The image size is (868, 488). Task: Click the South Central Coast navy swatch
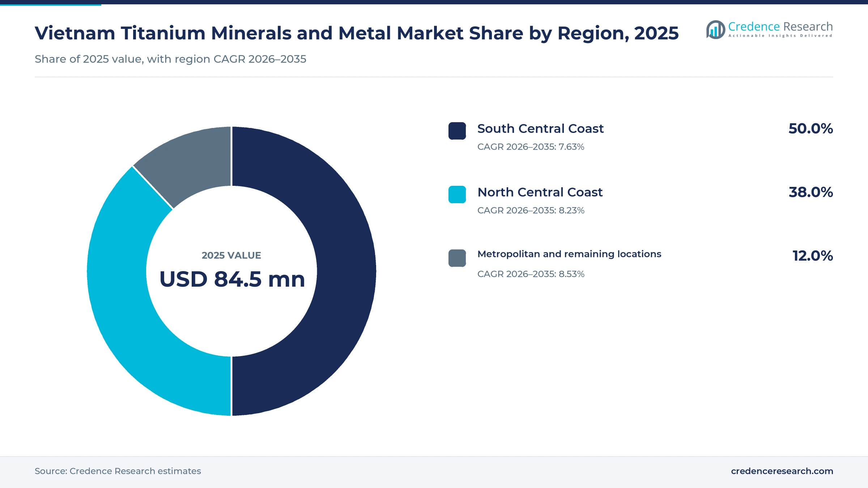pos(457,131)
